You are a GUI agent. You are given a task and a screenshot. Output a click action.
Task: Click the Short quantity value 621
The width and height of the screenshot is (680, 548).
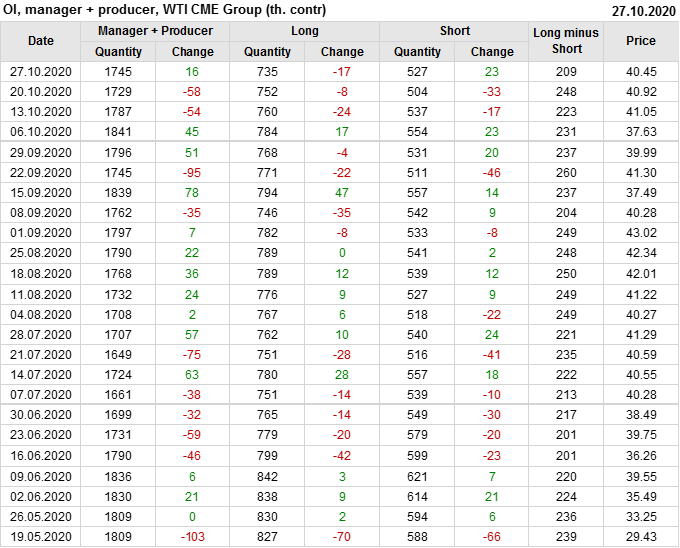(x=417, y=475)
